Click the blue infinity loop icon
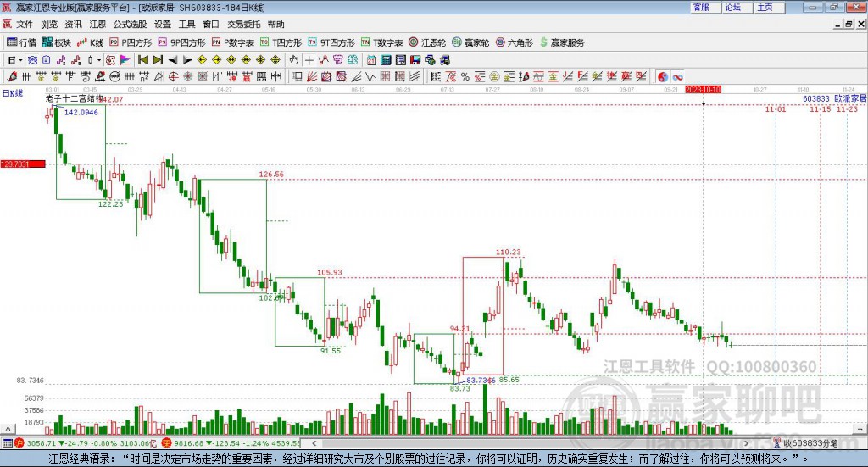Screen dimensions: 868x467 pos(677,77)
